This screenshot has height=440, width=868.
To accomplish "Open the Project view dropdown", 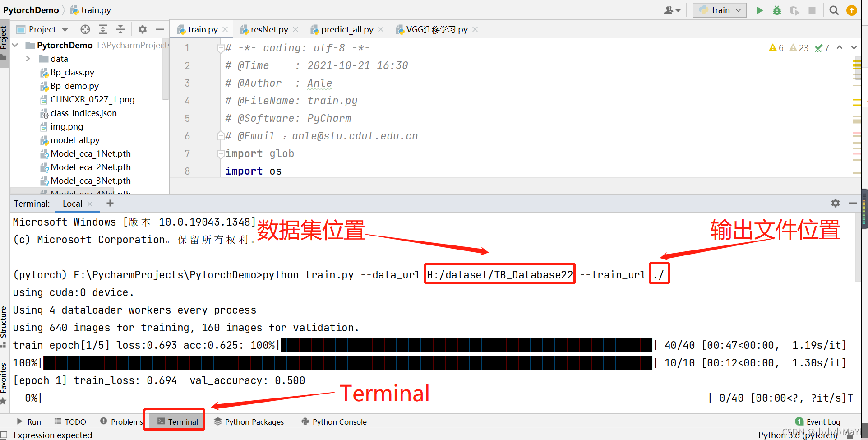I will [42, 29].
